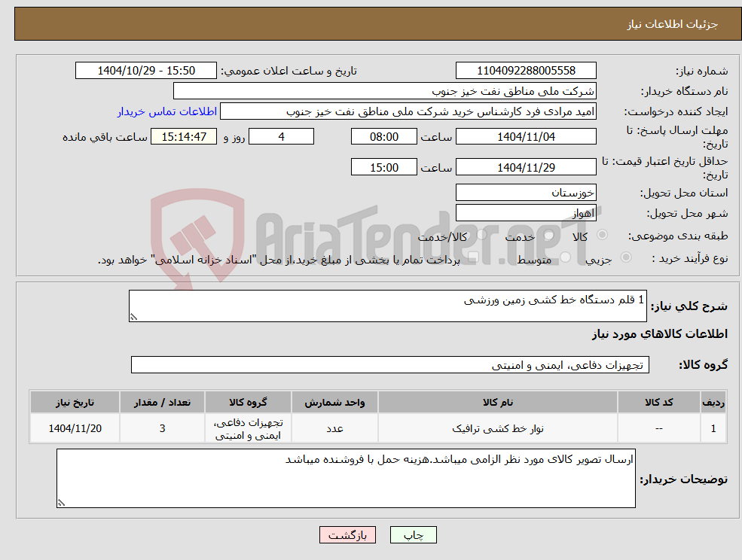Click the تعداد / مقدار column header

[x=162, y=402]
